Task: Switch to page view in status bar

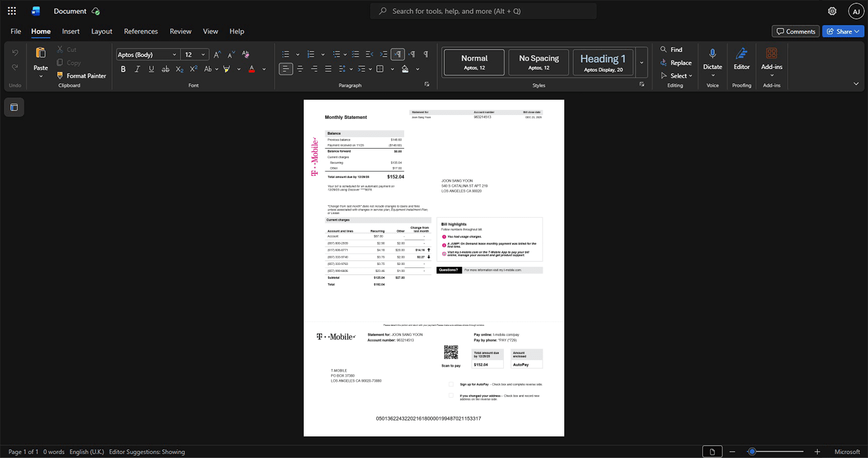Action: pyautogui.click(x=712, y=452)
